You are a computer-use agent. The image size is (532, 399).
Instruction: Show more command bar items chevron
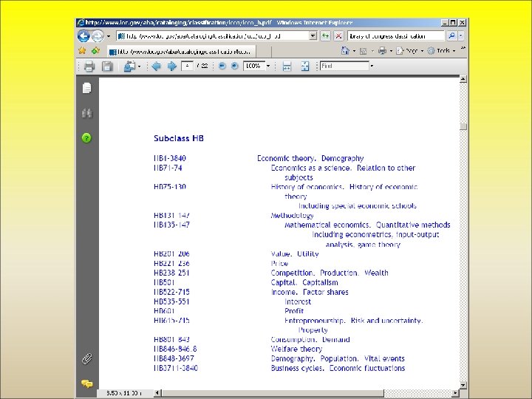pyautogui.click(x=463, y=49)
